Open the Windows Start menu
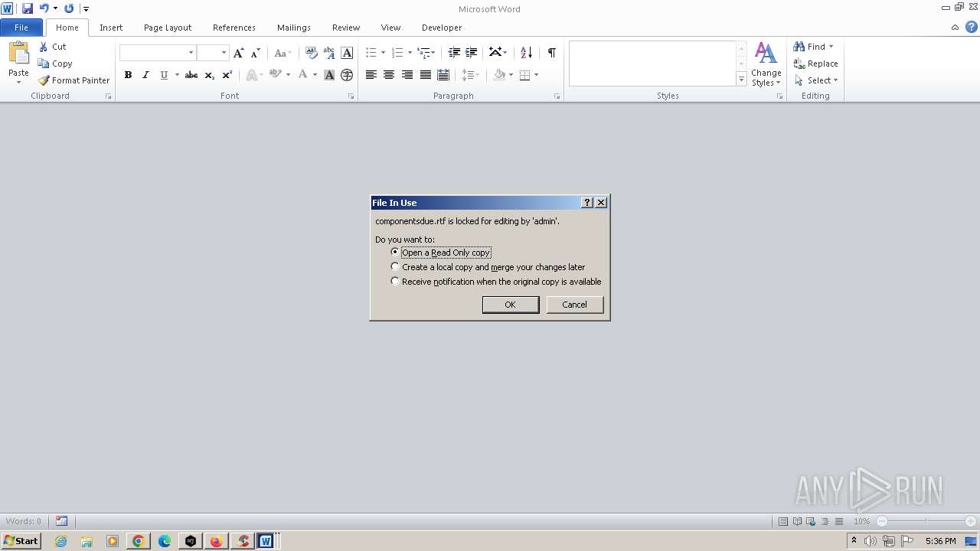This screenshot has height=551, width=980. (21, 541)
